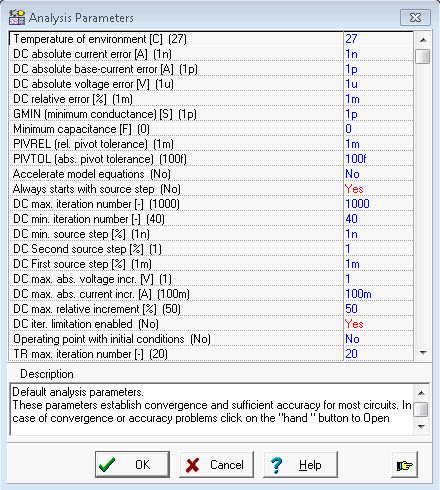The height and width of the screenshot is (490, 440).
Task: Select the DC iter. limitation enabled label
Action: click(86, 324)
